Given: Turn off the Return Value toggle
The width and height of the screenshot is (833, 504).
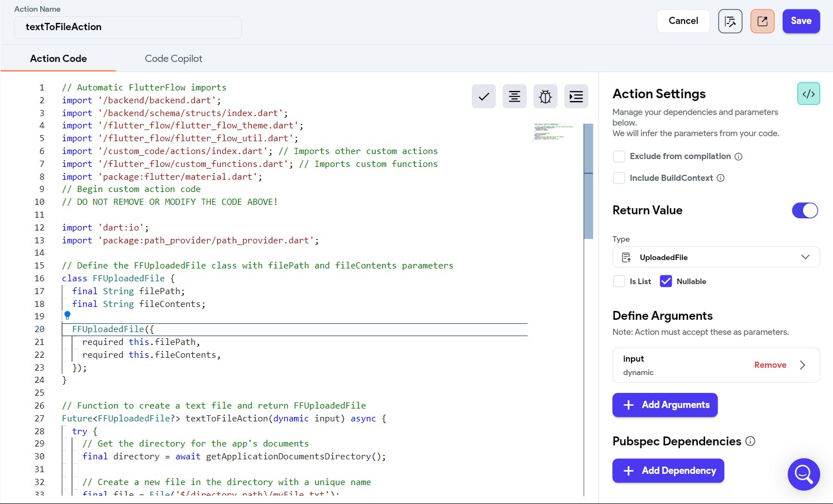Looking at the screenshot, I should pyautogui.click(x=805, y=210).
